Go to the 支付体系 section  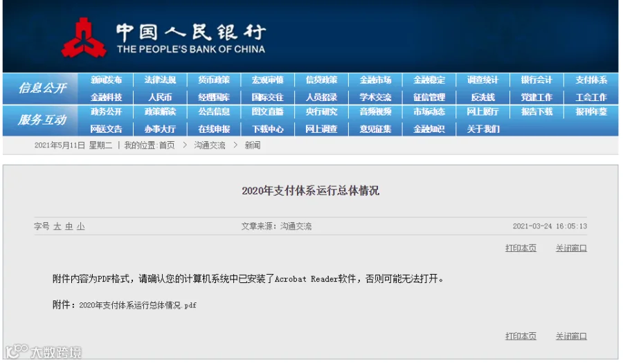(x=591, y=80)
